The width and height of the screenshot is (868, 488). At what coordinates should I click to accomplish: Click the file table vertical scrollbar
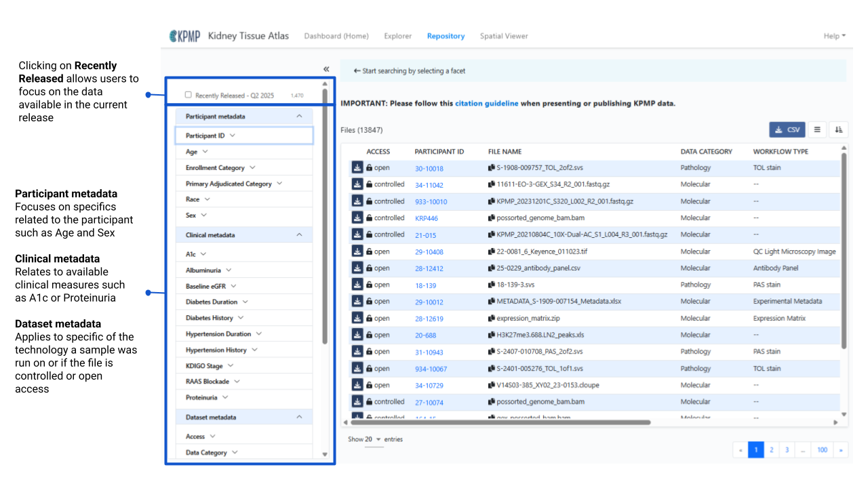tap(844, 251)
